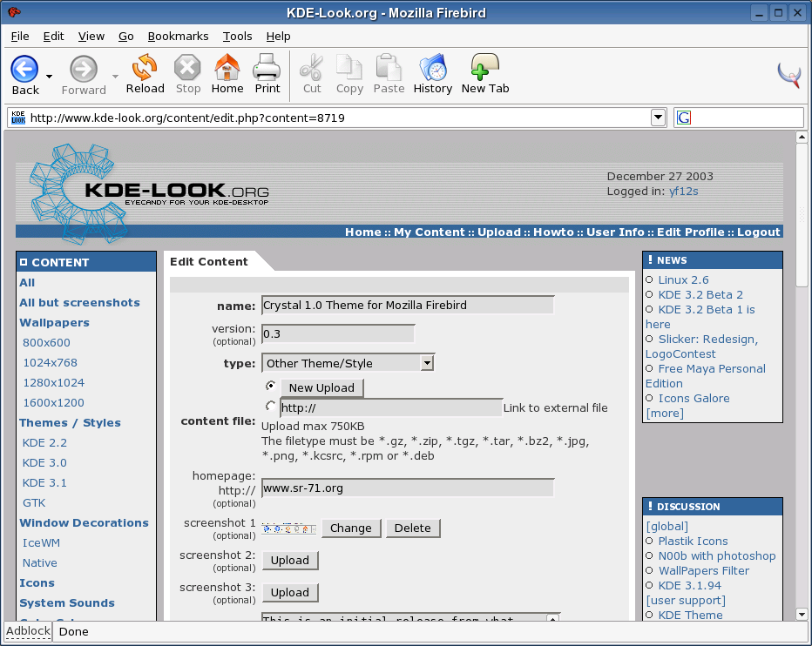Click the URL address bar

coord(336,118)
